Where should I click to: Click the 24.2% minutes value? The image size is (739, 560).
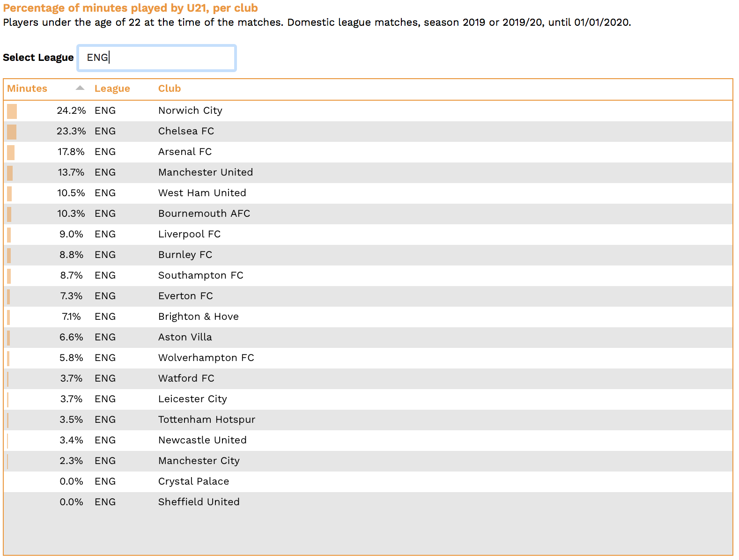click(x=71, y=111)
